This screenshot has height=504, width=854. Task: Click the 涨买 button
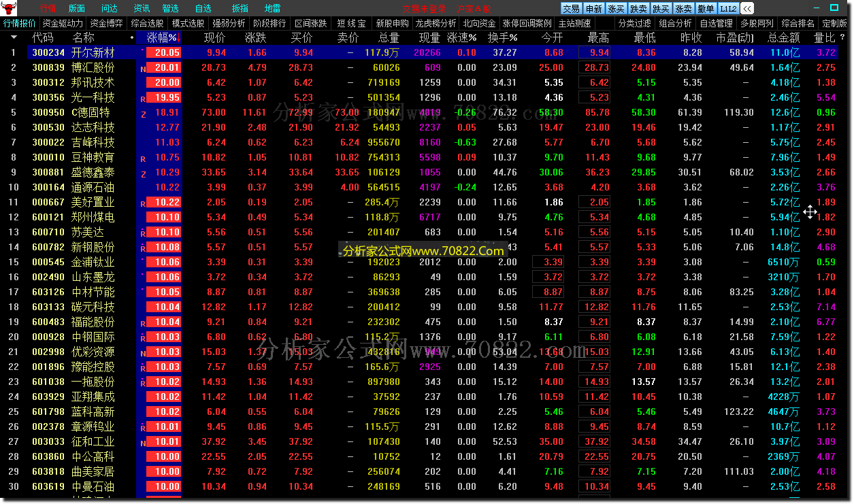[616, 9]
